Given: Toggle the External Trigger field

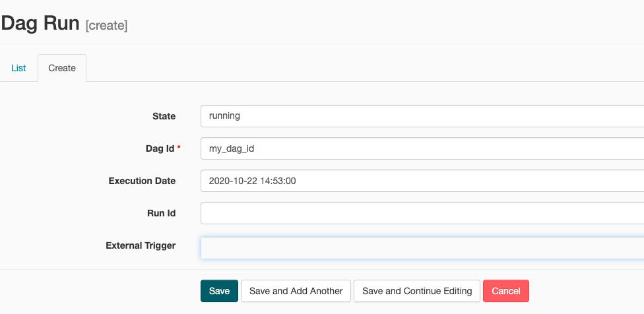Looking at the screenshot, I should [x=422, y=248].
